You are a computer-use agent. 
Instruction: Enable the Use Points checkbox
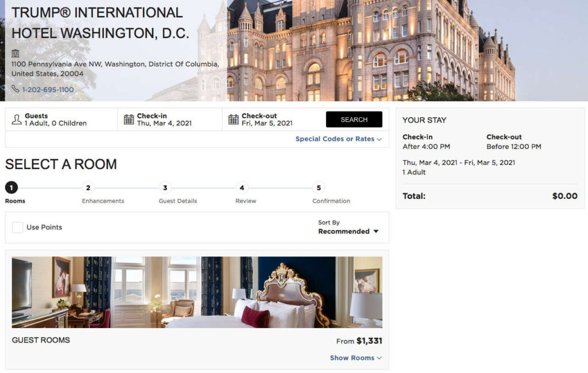click(x=18, y=228)
